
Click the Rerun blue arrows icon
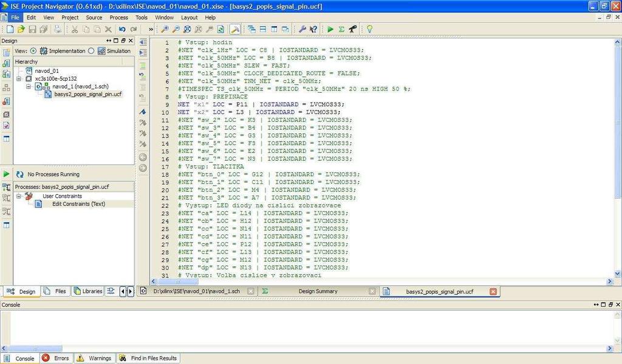click(19, 174)
